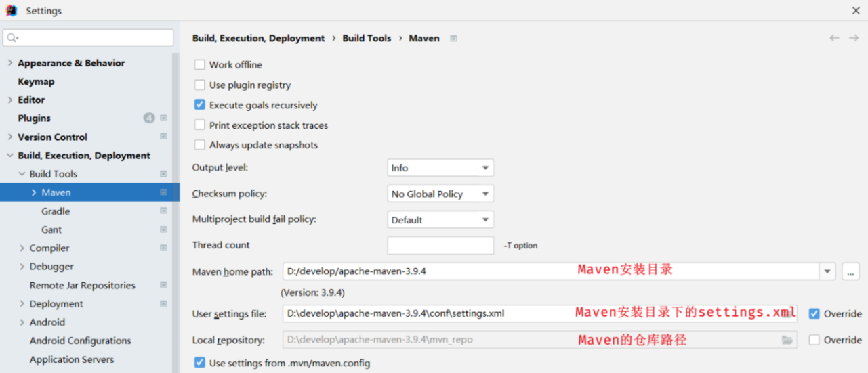Click the Plugins updates badge icon
The width and height of the screenshot is (868, 373).
(149, 118)
